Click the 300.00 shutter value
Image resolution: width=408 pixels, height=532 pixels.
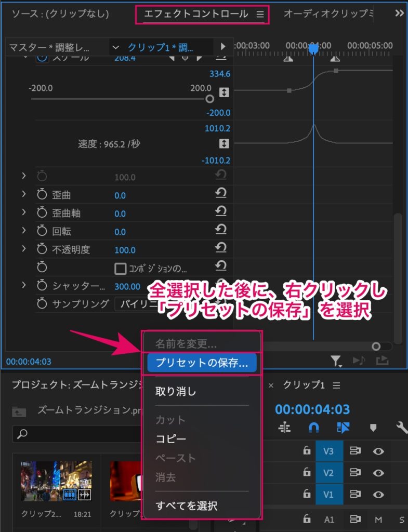coord(127,286)
